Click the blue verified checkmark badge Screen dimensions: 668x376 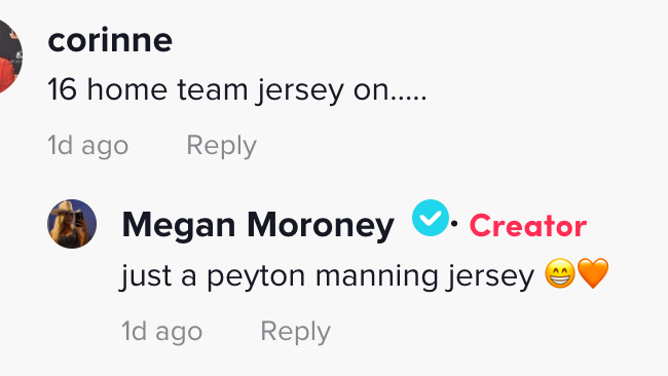point(430,218)
